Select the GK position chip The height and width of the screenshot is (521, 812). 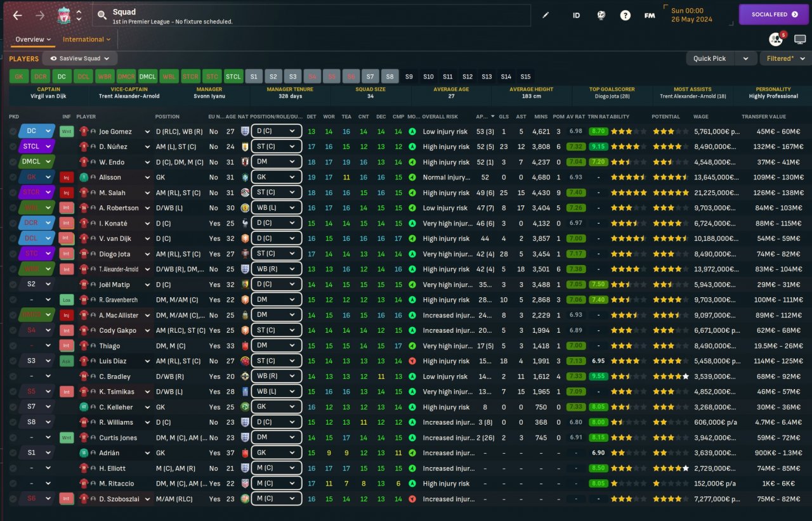click(18, 77)
